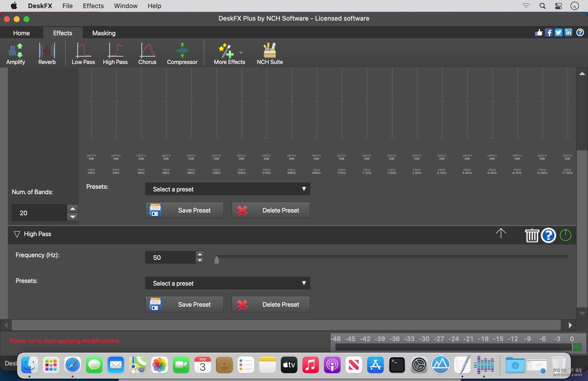Click the 1.1kHz equalizer band slider

(x=367, y=102)
